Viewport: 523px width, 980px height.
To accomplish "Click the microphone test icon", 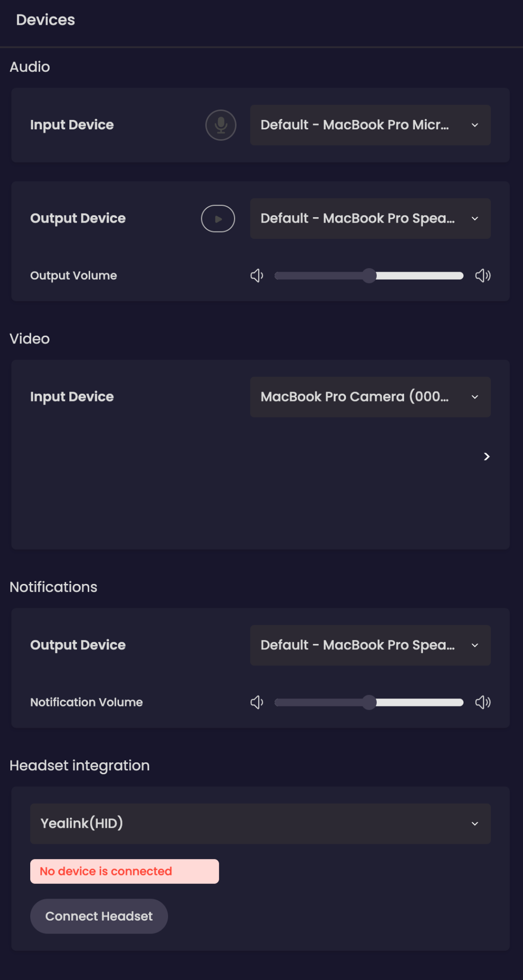I will coord(221,125).
